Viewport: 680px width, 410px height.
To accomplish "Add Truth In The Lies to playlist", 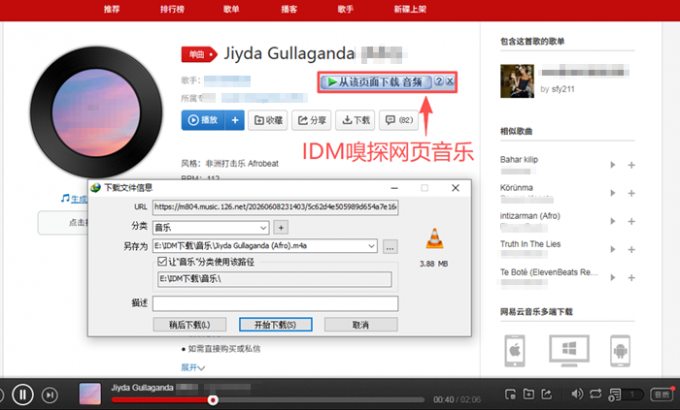I will point(631,249).
